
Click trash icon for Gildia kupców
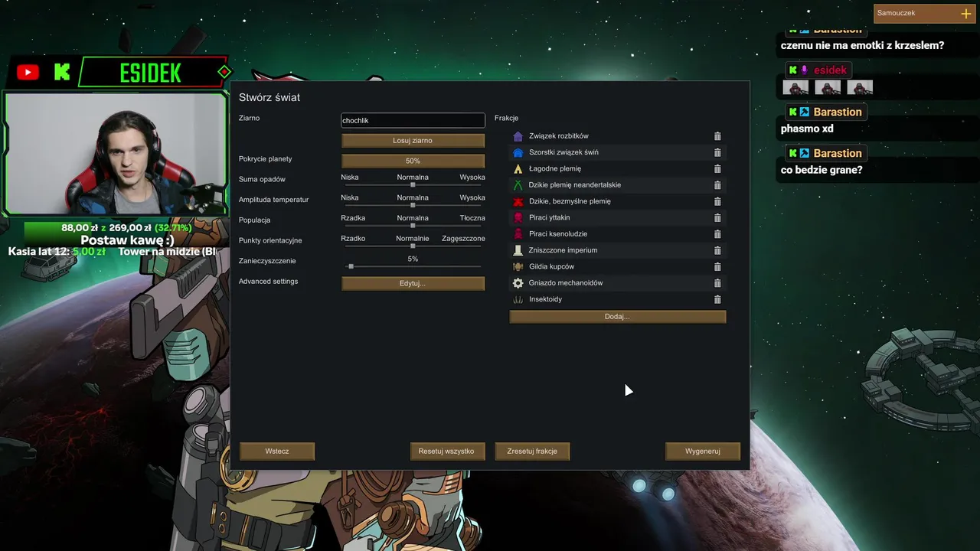point(717,267)
